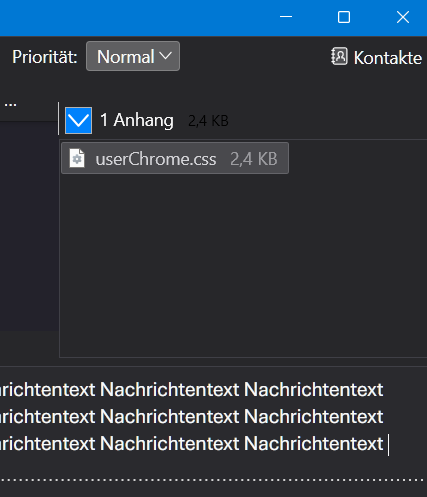Click the Kontakte text label
Image resolution: width=427 pixels, height=497 pixels.
click(x=388, y=58)
